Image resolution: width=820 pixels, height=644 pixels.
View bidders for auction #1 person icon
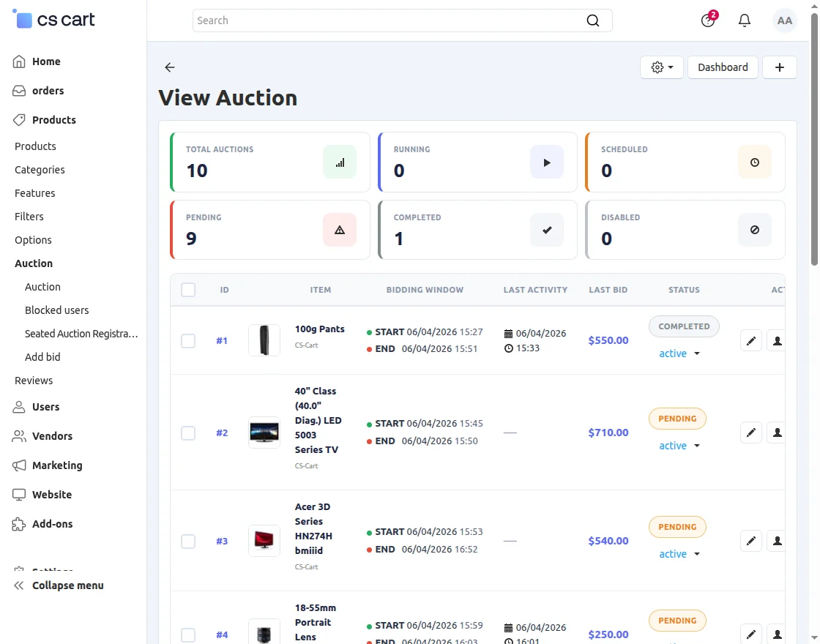[777, 341]
